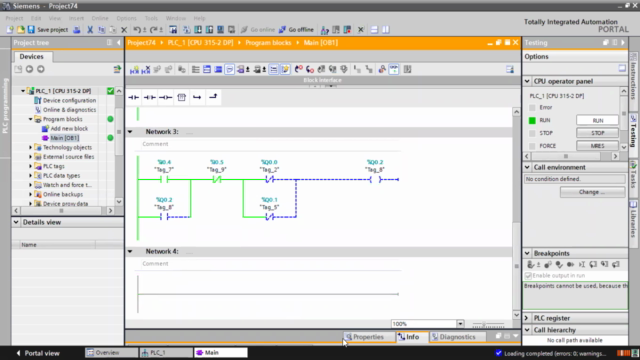Collapse the Program blocks folder
The height and width of the screenshot is (360, 640).
coord(30,119)
